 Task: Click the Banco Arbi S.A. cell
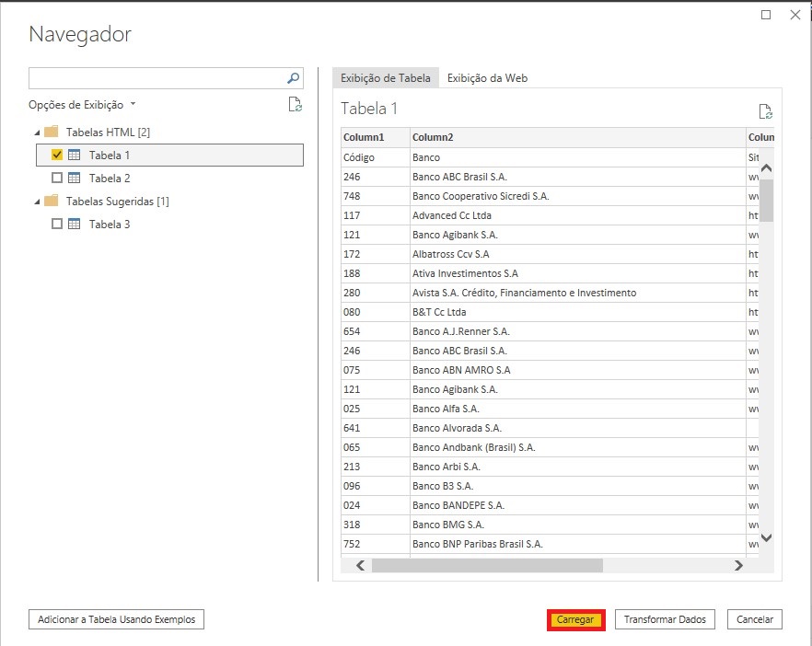pyautogui.click(x=578, y=467)
